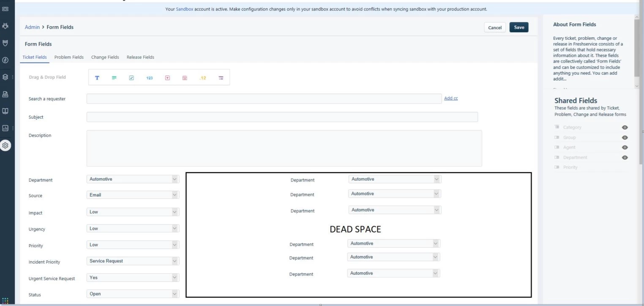644x306 pixels.
Task: Pick the pink dropdown field icon
Action: [x=167, y=78]
